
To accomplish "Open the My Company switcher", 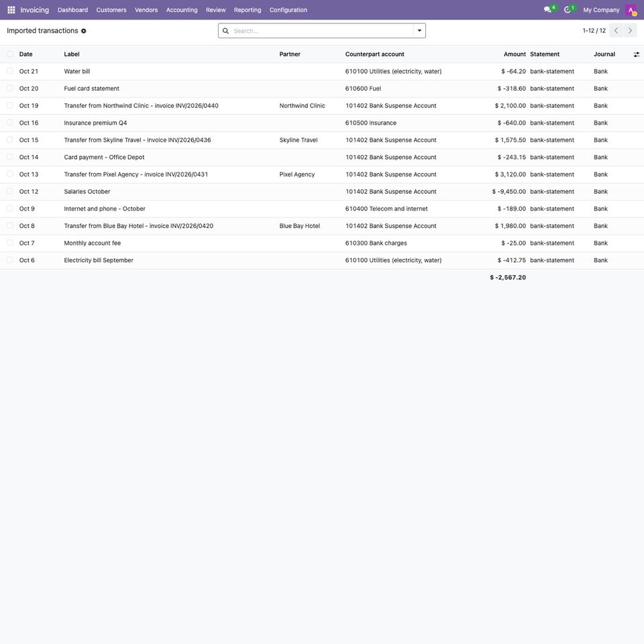I will click(601, 10).
